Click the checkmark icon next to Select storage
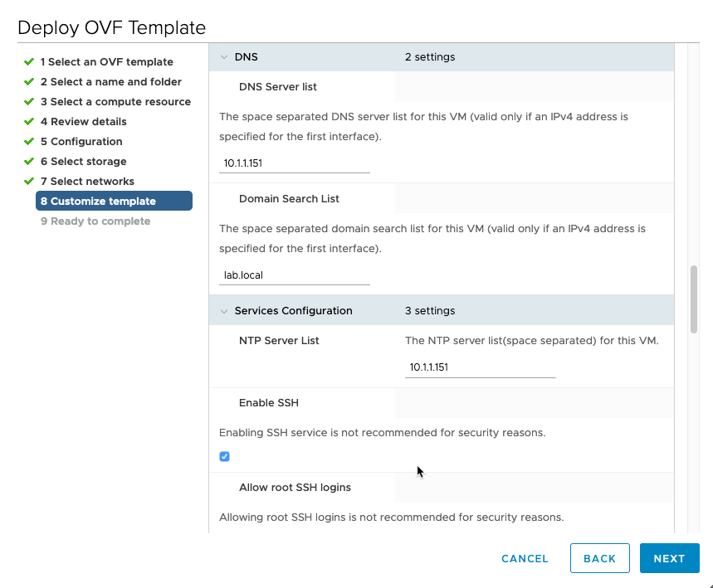Image resolution: width=713 pixels, height=588 pixels. coord(28,161)
